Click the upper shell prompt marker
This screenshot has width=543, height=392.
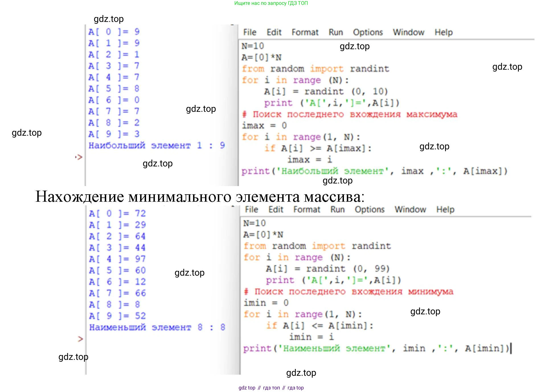pos(79,157)
